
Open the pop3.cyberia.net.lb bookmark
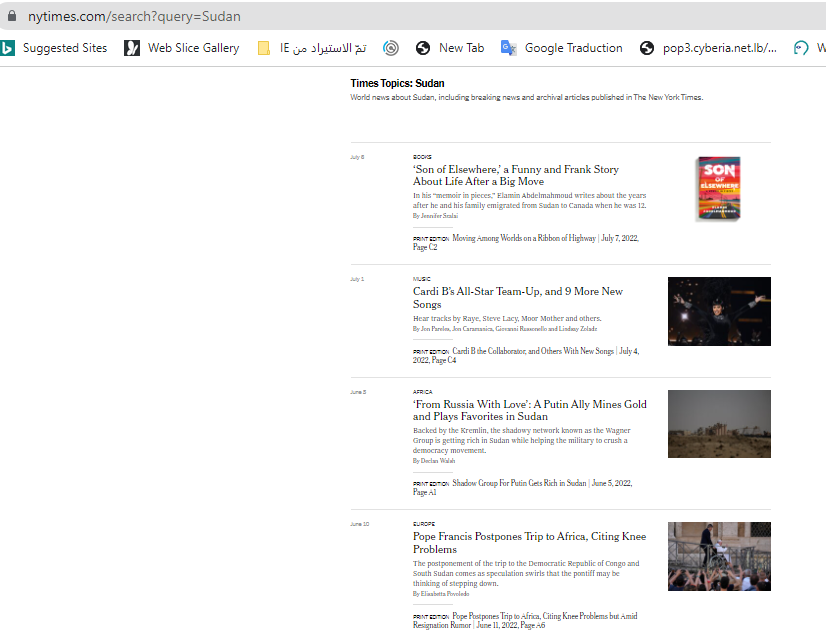709,48
